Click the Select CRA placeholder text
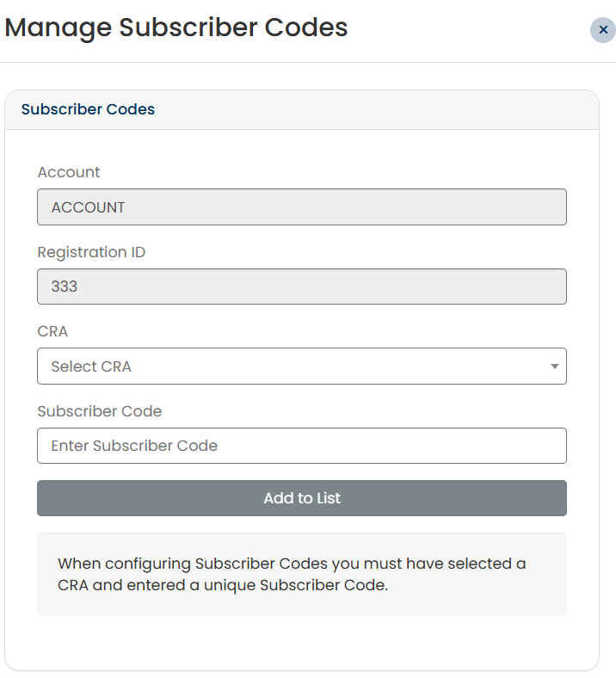This screenshot has height=678, width=616. [x=91, y=367]
